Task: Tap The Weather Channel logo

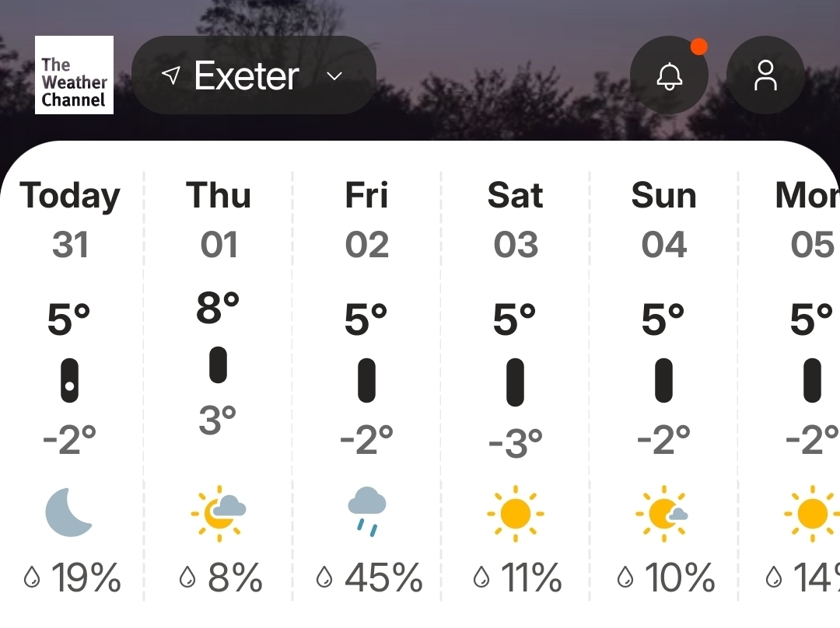Action: [74, 75]
